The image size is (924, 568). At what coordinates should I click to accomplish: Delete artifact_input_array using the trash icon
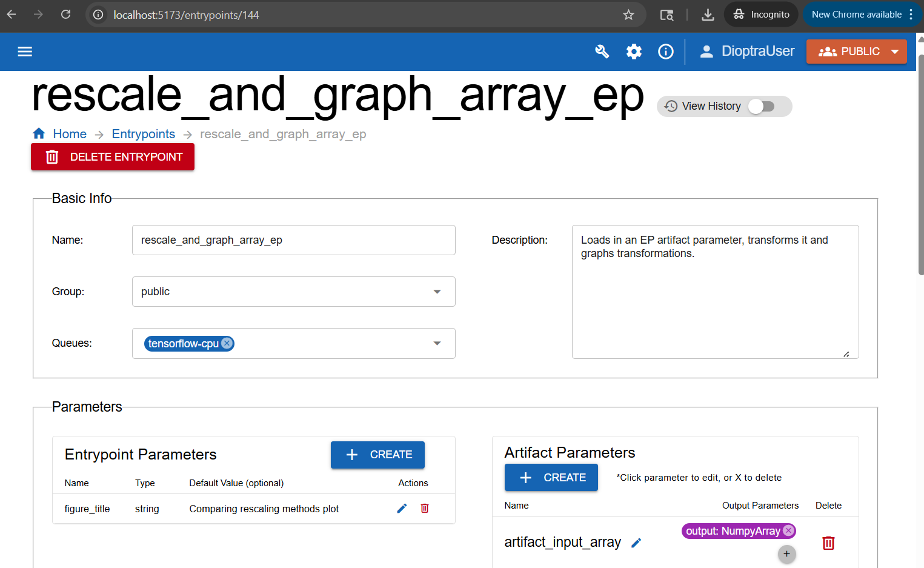click(828, 543)
